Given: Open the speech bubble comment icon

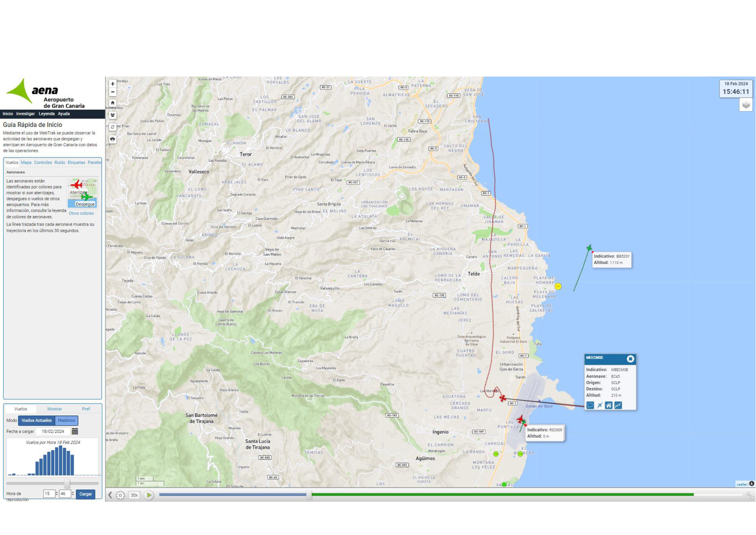Looking at the screenshot, I should click(x=590, y=405).
